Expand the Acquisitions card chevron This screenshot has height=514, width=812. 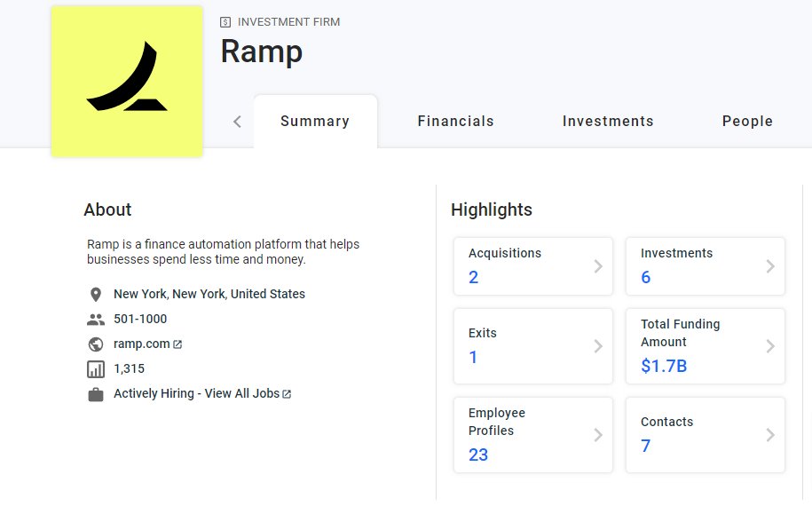pos(598,266)
